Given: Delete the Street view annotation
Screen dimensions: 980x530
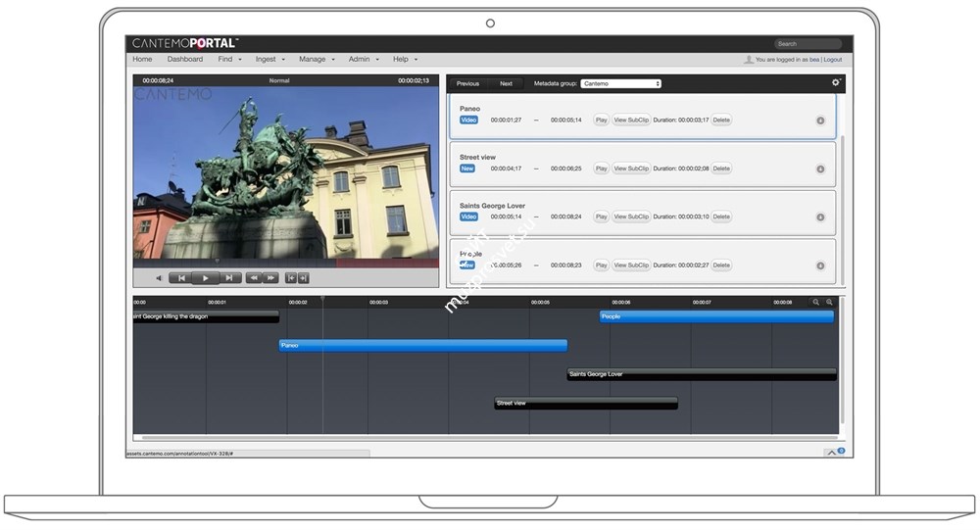Looking at the screenshot, I should 721,169.
